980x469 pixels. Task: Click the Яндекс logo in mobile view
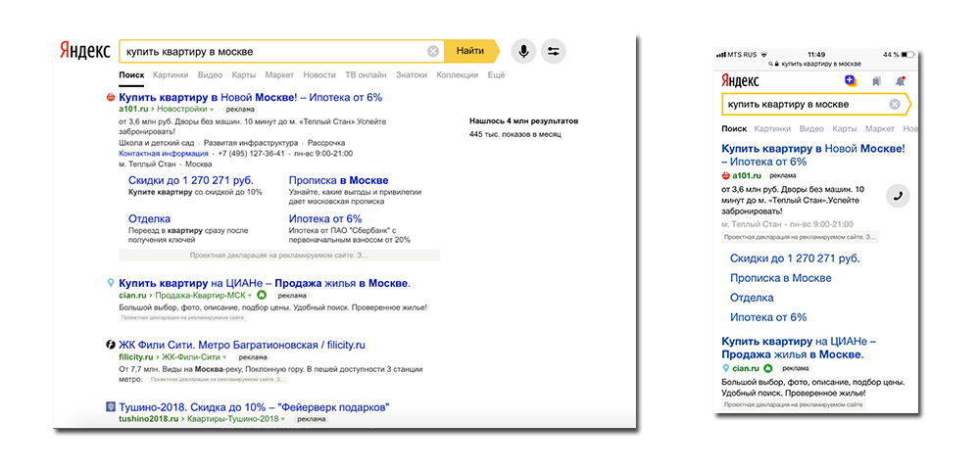pyautogui.click(x=740, y=80)
